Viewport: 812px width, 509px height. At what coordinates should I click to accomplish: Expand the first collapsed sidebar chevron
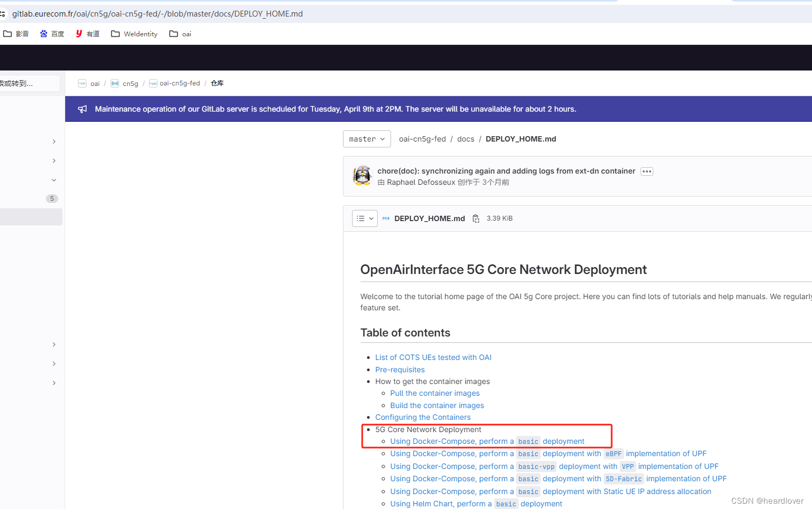click(x=53, y=141)
